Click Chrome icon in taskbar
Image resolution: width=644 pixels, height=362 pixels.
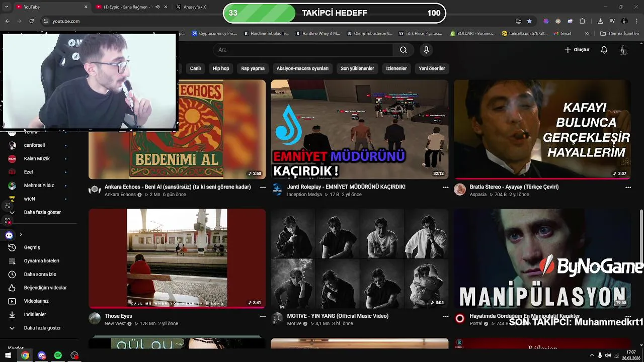pos(25,355)
